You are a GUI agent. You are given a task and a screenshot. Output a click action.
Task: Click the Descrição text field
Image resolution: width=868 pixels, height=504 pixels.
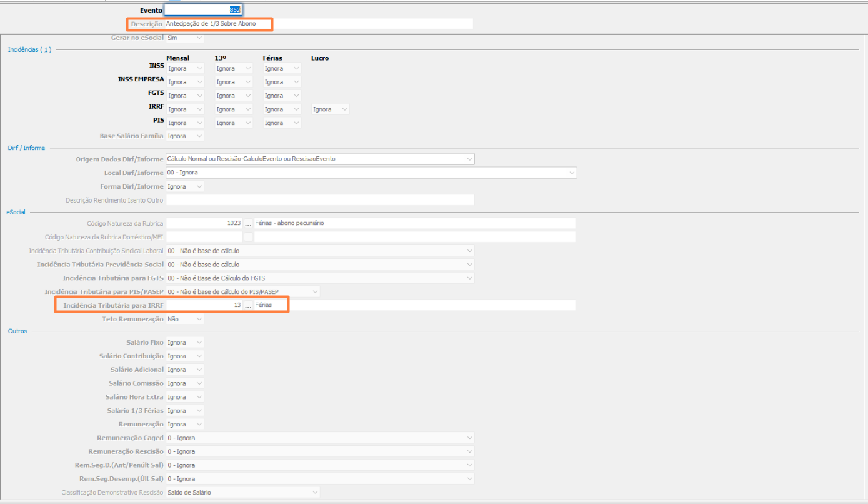[x=319, y=24]
